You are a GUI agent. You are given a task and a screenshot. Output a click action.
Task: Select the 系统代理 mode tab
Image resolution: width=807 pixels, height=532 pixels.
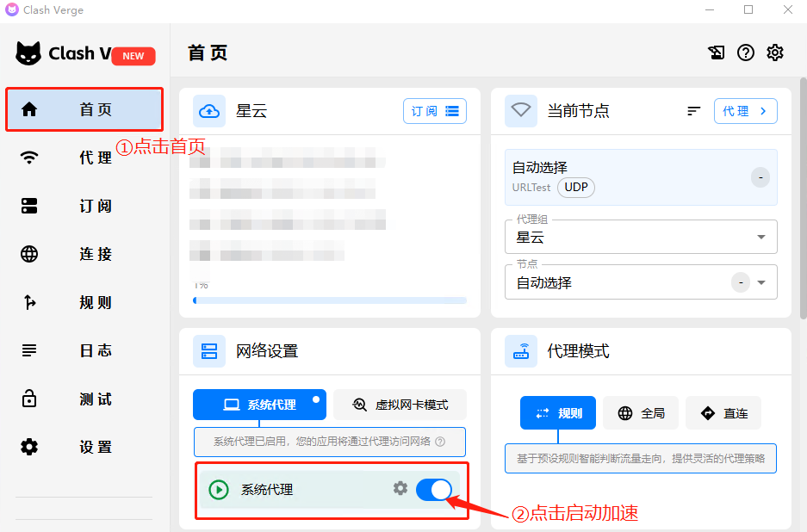coord(259,405)
